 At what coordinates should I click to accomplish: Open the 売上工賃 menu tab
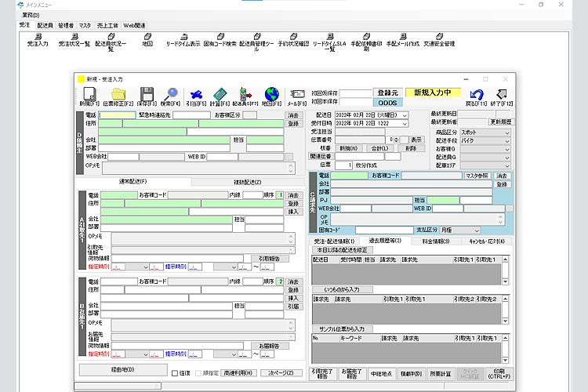[x=107, y=25]
